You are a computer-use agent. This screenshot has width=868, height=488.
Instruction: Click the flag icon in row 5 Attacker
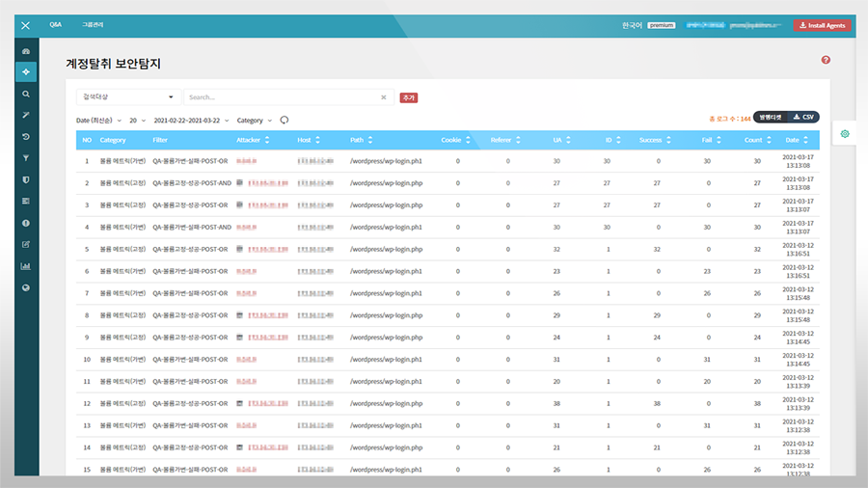point(240,249)
